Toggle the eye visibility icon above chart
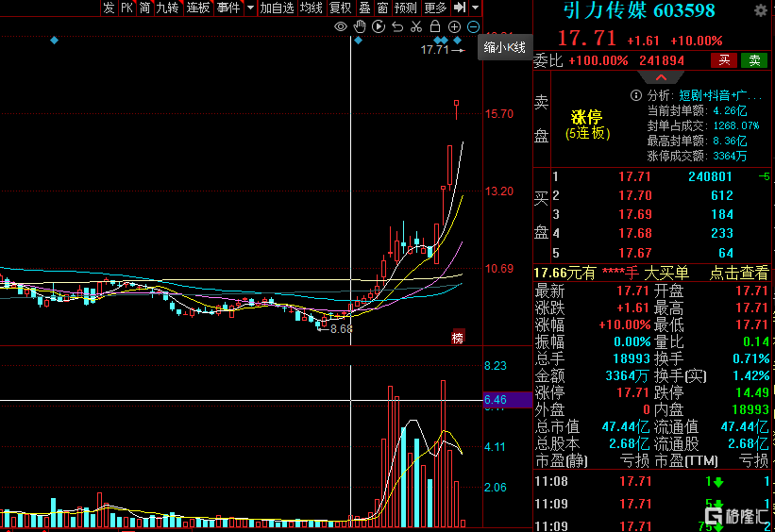 (341, 26)
